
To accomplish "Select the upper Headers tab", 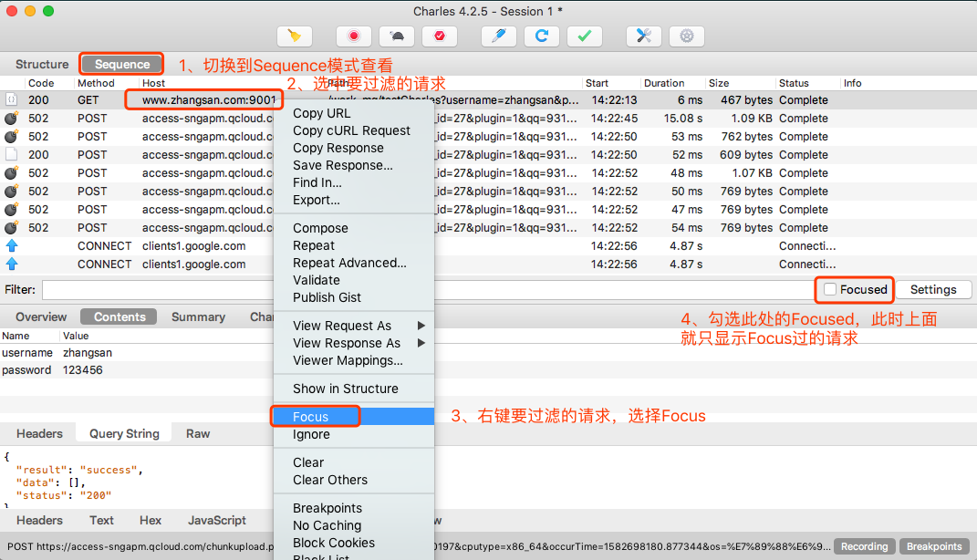I will [39, 433].
